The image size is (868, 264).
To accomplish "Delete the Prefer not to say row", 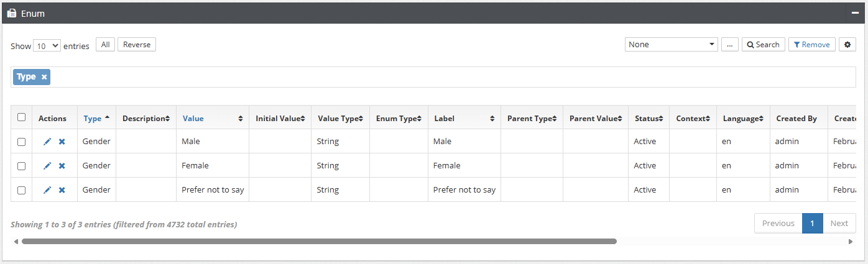I will click(62, 190).
